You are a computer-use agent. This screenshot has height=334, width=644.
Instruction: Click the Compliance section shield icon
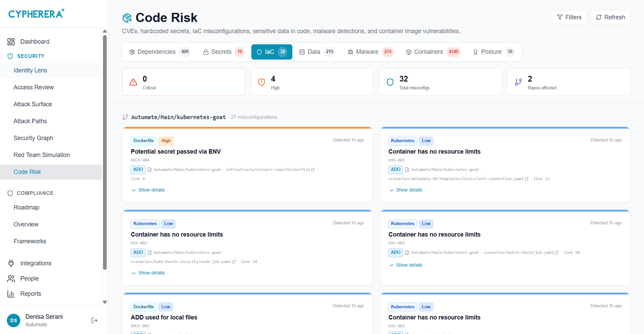click(10, 193)
